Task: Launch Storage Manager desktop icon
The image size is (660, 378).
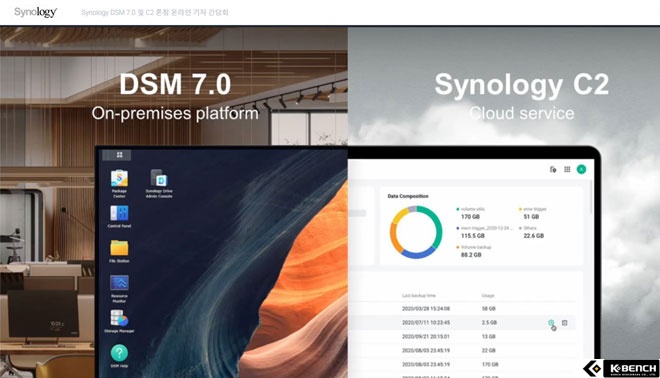Action: coord(119,318)
